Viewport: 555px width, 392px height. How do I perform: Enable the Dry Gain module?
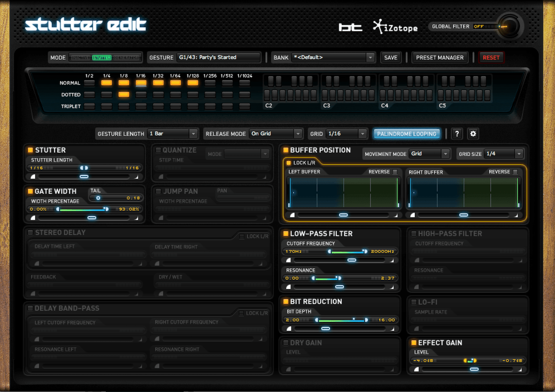tap(286, 343)
